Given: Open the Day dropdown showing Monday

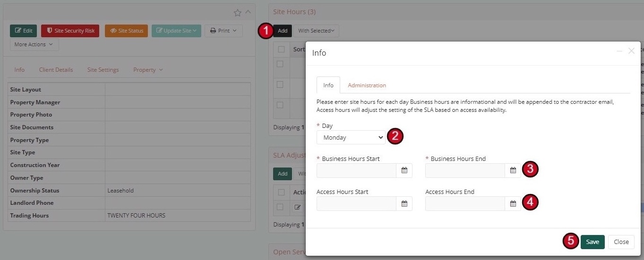Looking at the screenshot, I should (351, 137).
